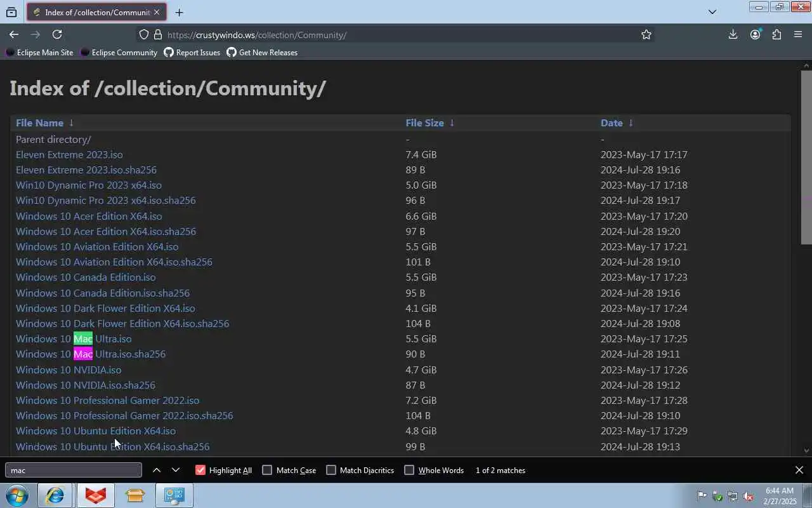The image size is (812, 508).
Task: Download Win10 Dynamic Pro 2023 x64.iso
Action: [x=89, y=185]
